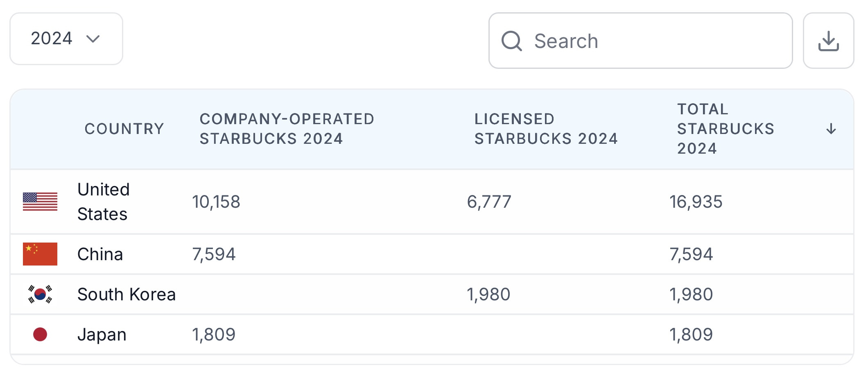This screenshot has width=868, height=370.
Task: Click the chevron beside 2024
Action: pos(93,39)
